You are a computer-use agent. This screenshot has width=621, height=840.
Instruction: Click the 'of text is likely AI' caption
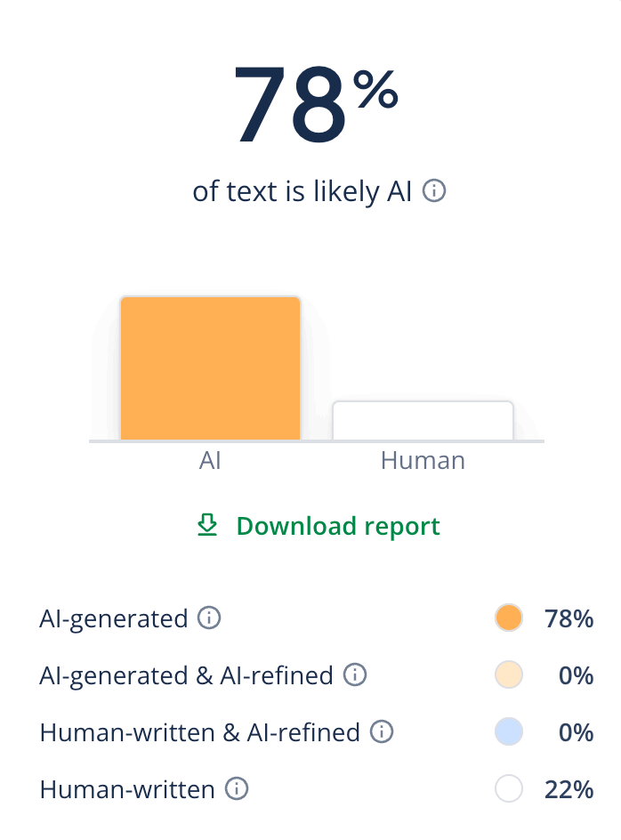(302, 191)
